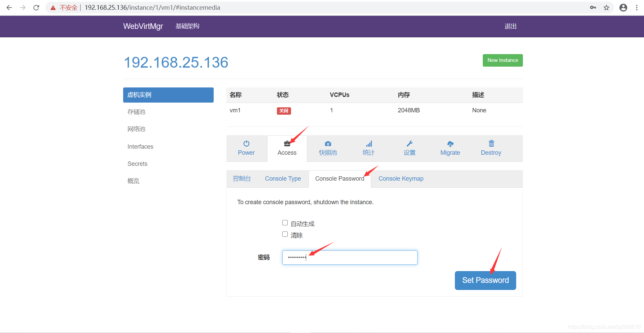
Task: Click the red 关闭 status badge
Action: (x=284, y=111)
